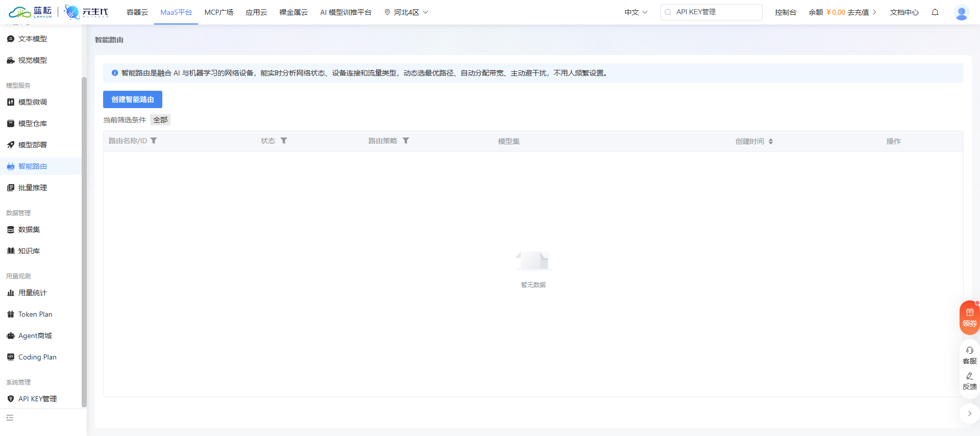Expand the floating panel right-arrow button

[970, 414]
